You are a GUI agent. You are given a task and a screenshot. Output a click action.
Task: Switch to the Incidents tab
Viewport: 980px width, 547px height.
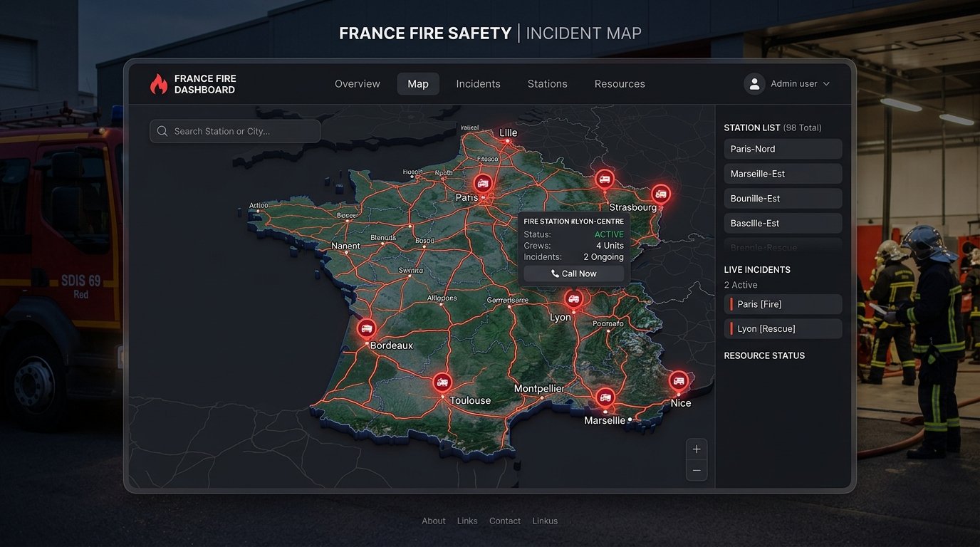coord(479,84)
